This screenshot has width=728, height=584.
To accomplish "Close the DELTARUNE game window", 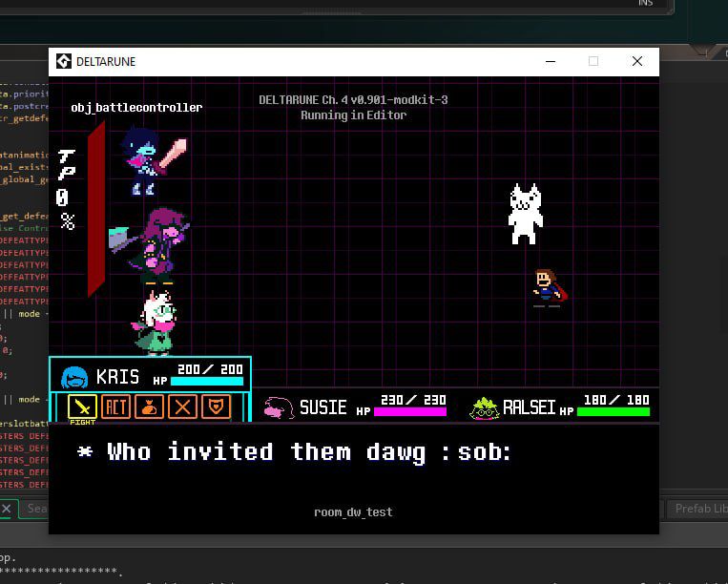I will pos(637,61).
